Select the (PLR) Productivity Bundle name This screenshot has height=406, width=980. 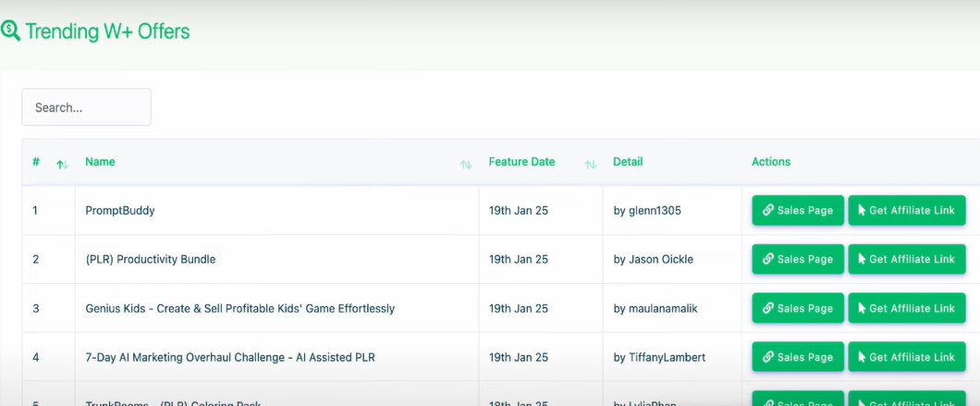151,259
